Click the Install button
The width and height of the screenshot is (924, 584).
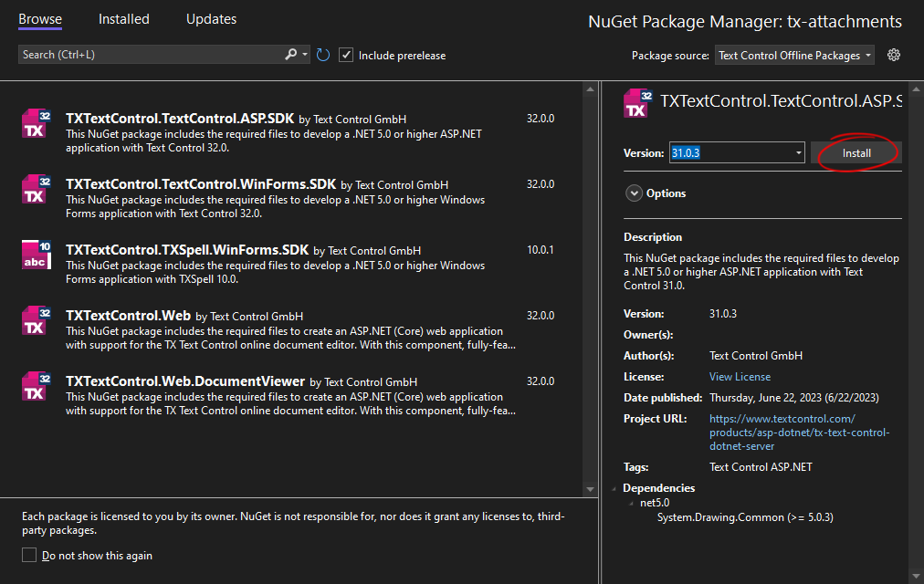point(856,153)
